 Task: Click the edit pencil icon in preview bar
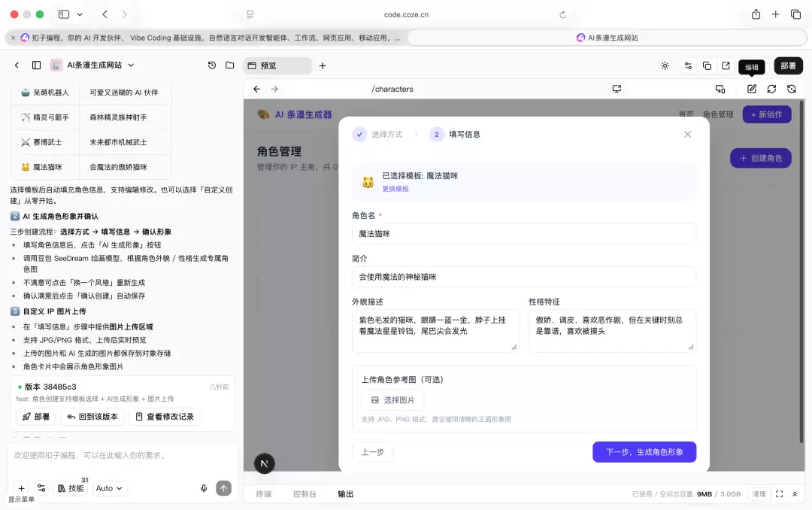click(751, 90)
